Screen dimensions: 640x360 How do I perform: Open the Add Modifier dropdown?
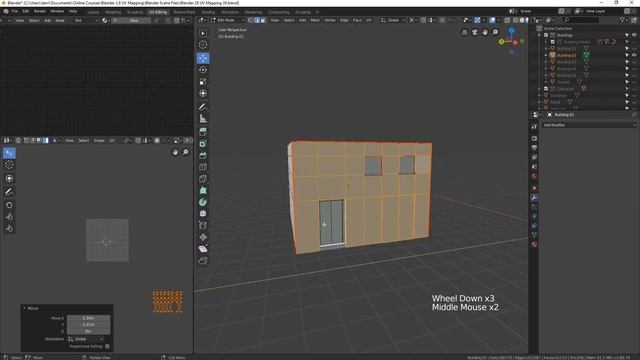click(x=589, y=125)
